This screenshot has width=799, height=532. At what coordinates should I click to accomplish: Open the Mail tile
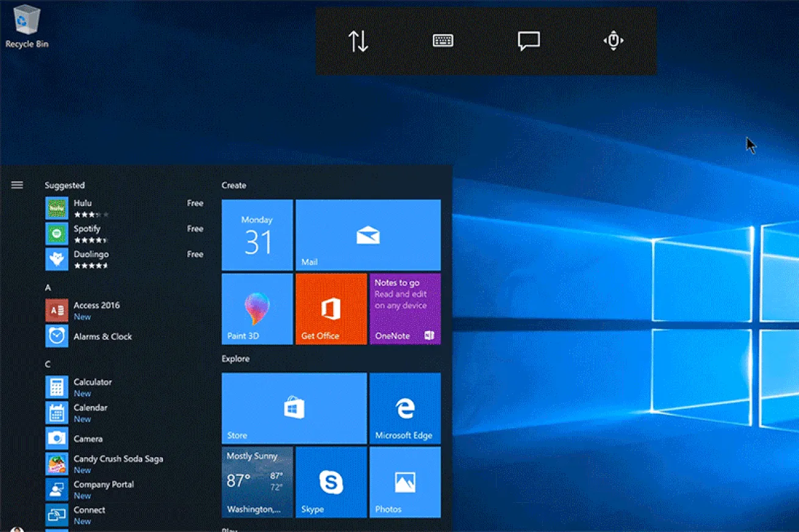point(368,235)
